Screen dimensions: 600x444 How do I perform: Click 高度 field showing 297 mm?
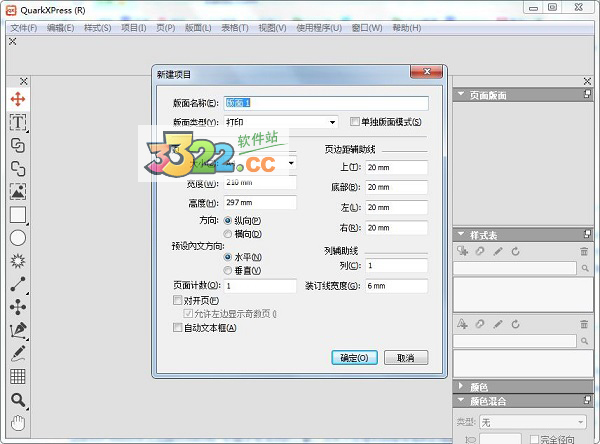point(260,202)
